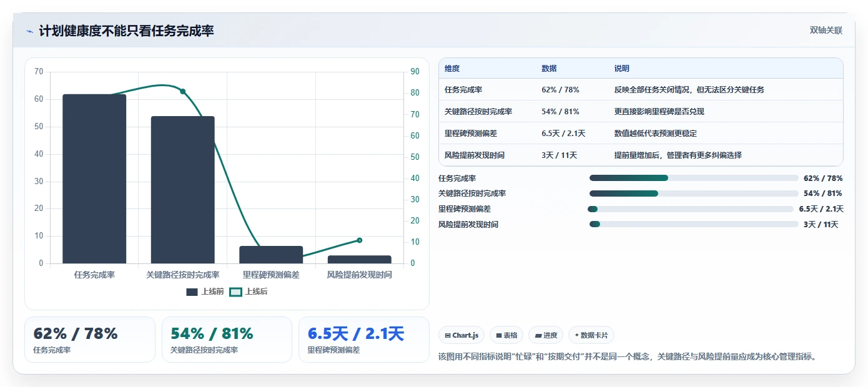
Task: Click line point above 关键路径按时完成率 bar
Action: click(x=183, y=91)
